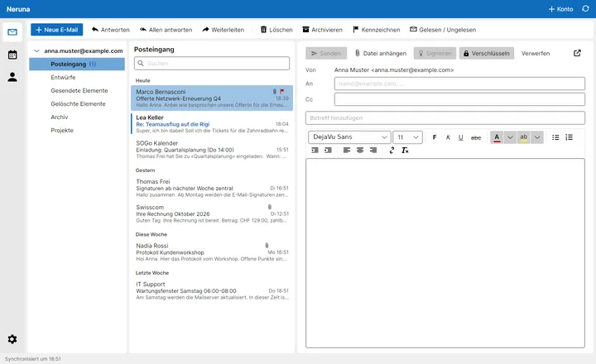This screenshot has height=364, width=596.
Task: Open Gelöschte Elemente folder
Action: [x=77, y=103]
